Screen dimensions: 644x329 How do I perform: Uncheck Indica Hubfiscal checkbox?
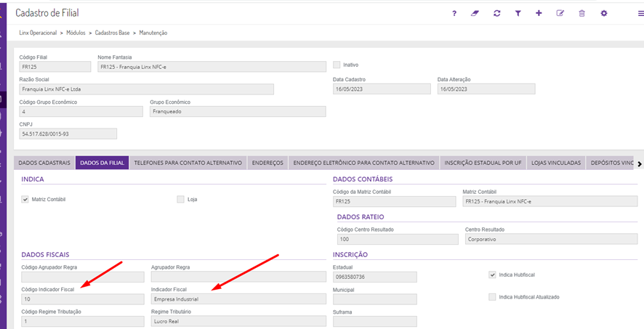493,275
